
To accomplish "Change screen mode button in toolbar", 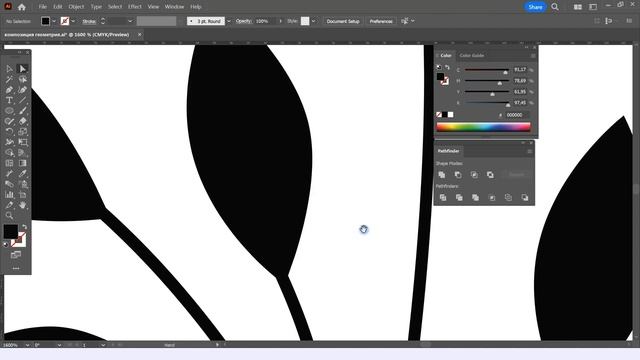I will (16, 255).
